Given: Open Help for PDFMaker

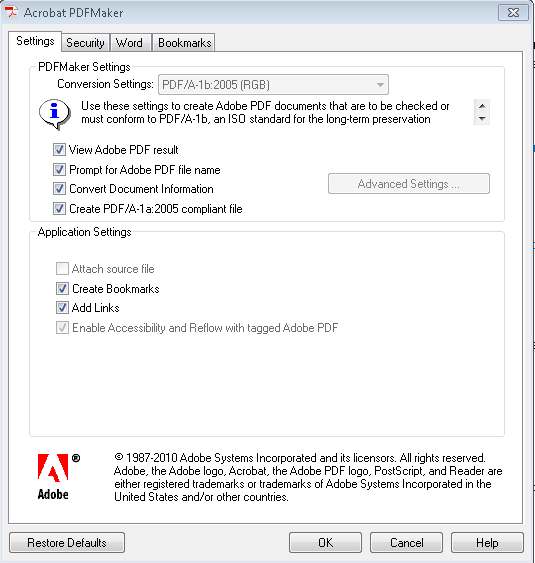Looking at the screenshot, I should point(487,543).
